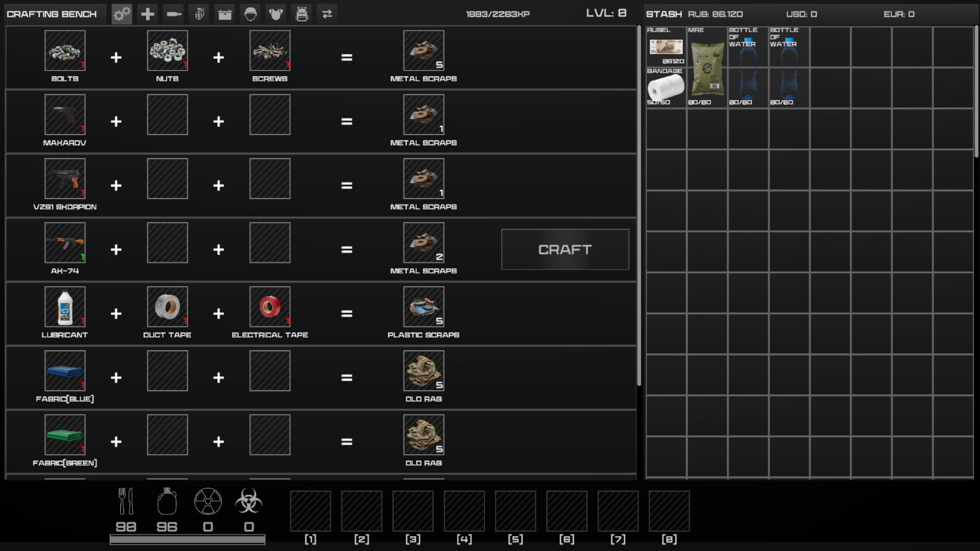Click the CRAFTING BENCH header
The width and height of the screenshot is (980, 551).
pyautogui.click(x=52, y=14)
